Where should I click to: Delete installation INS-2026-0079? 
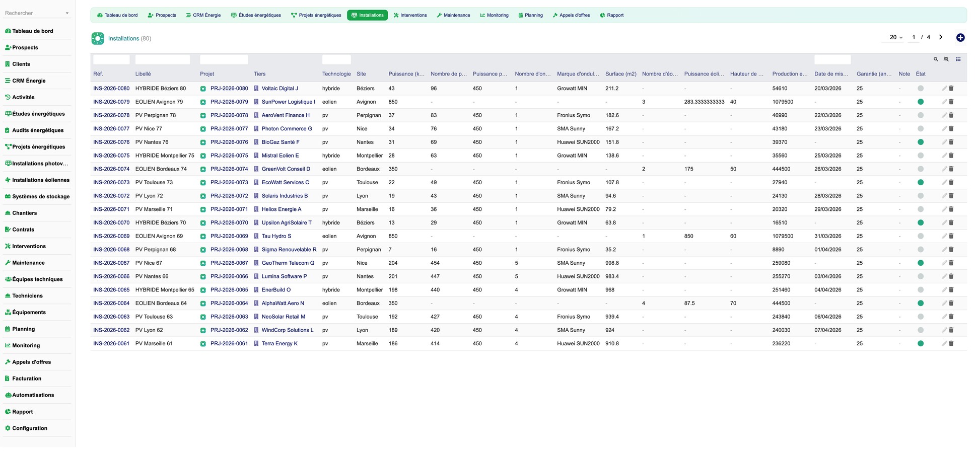(x=951, y=102)
